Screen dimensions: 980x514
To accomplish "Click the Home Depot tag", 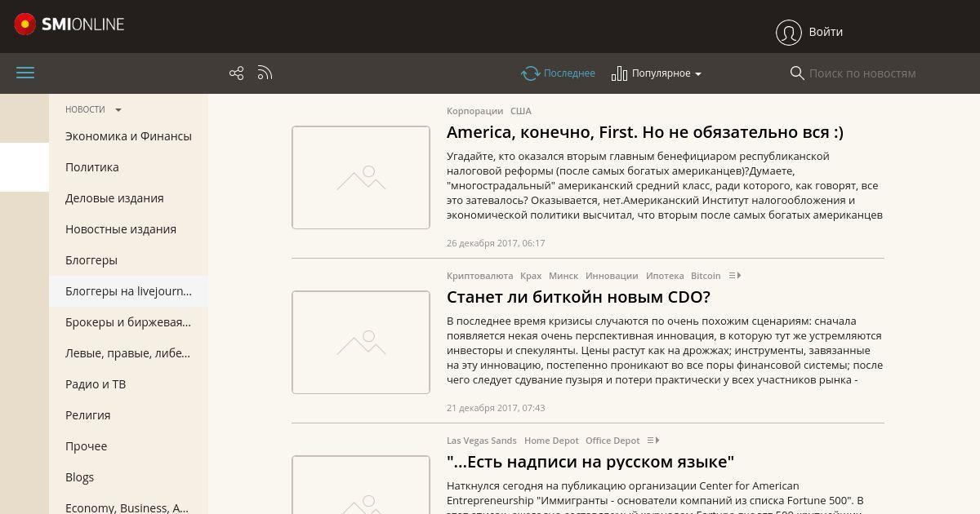I will 551,441.
